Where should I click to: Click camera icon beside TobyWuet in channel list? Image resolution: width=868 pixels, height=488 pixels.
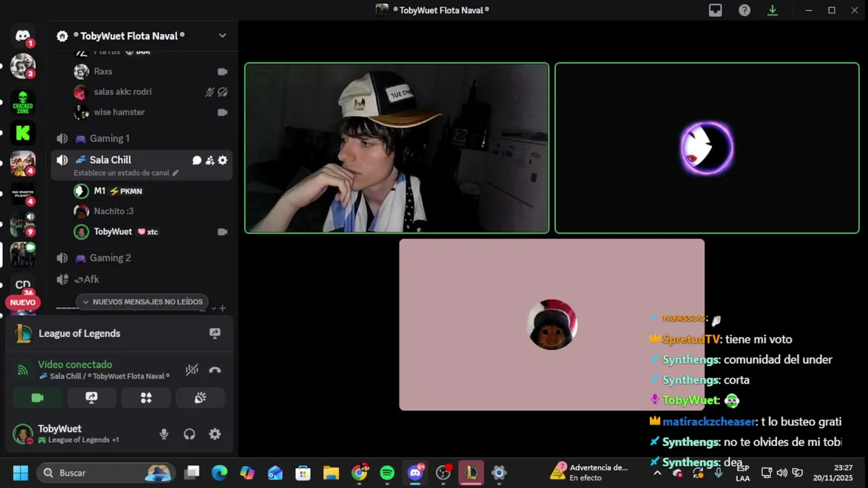tap(222, 232)
